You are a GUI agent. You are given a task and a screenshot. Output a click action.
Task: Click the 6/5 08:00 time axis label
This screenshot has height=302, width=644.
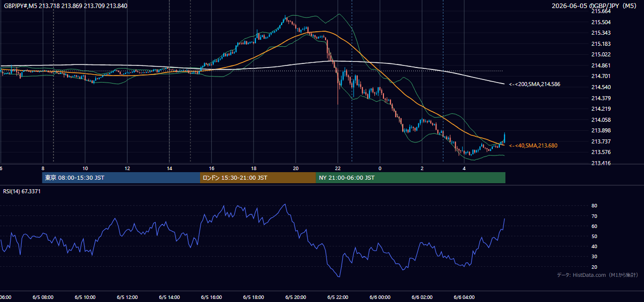point(43,297)
